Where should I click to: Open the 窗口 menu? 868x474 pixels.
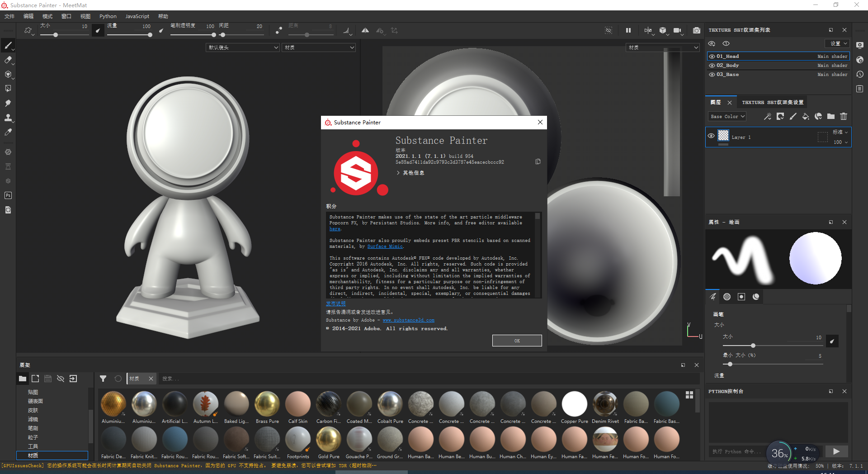(x=66, y=16)
